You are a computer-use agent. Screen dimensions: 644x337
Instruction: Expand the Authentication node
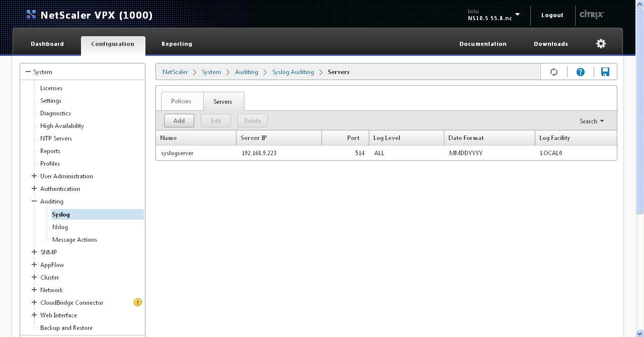click(34, 188)
